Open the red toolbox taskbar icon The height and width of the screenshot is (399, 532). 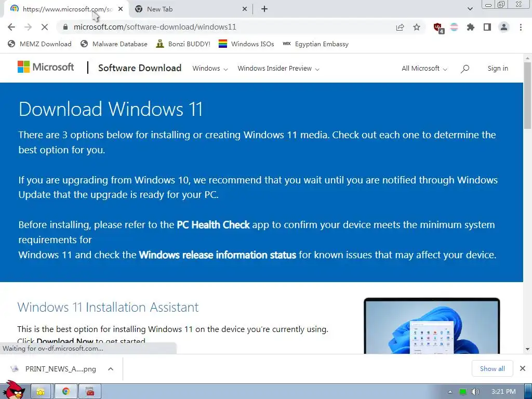point(90,392)
